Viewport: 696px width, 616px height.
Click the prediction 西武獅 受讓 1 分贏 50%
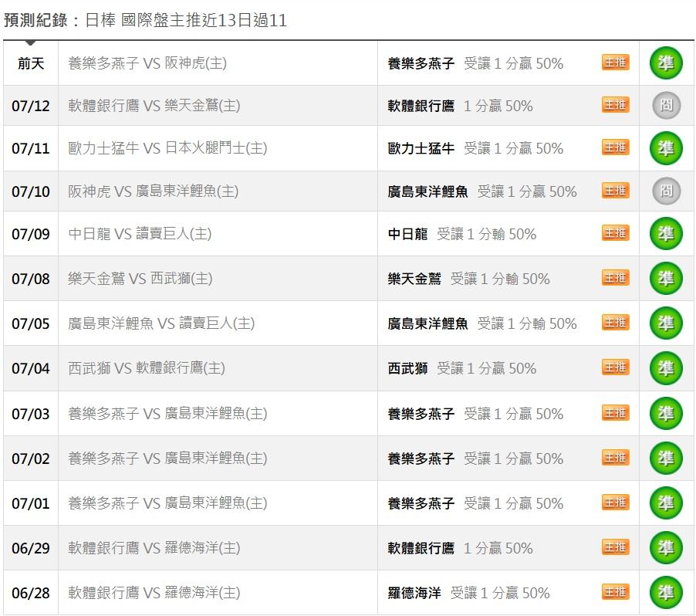point(462,369)
